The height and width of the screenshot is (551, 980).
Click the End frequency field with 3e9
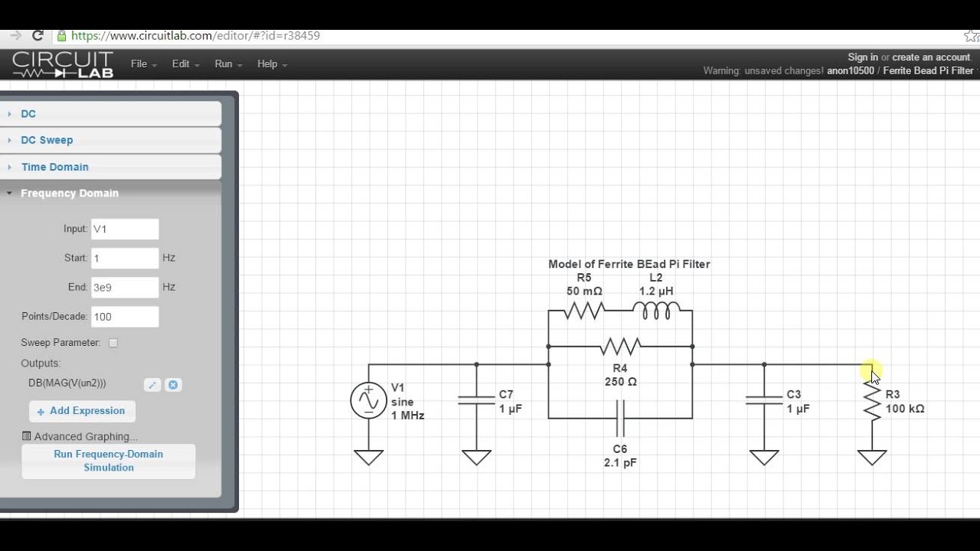125,287
